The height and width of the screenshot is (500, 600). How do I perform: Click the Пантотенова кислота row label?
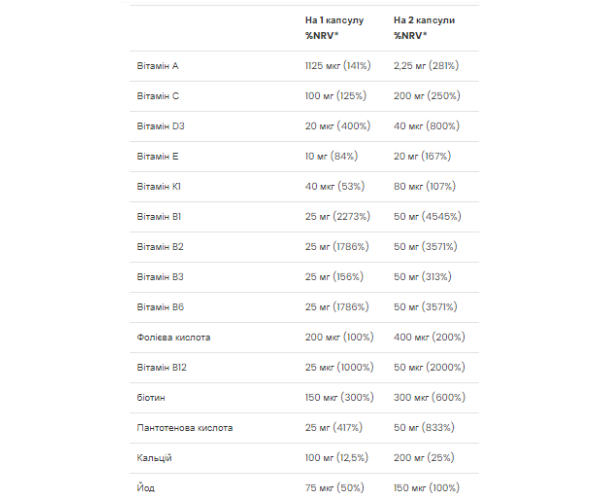tap(185, 427)
